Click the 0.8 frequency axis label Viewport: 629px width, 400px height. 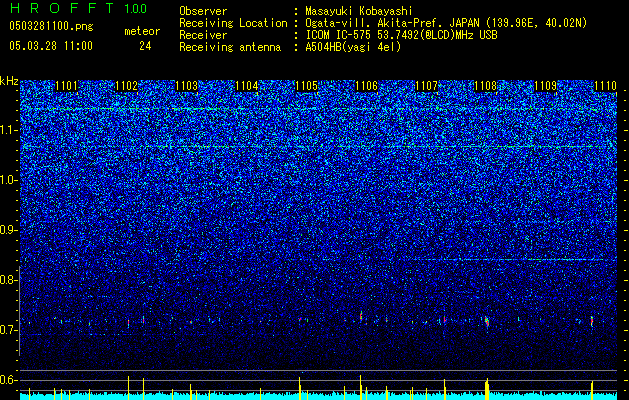click(x=8, y=280)
